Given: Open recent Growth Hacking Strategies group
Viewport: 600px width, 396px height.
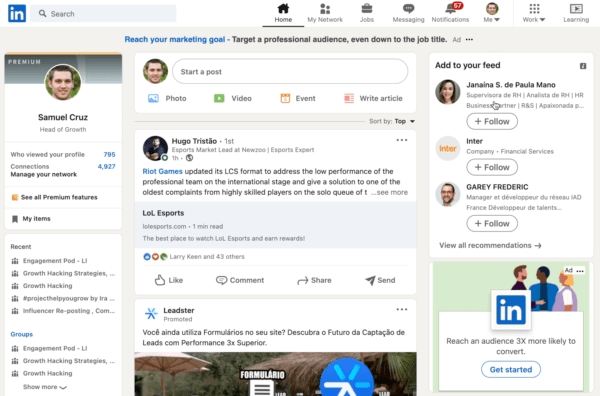Looking at the screenshot, I should coord(63,273).
